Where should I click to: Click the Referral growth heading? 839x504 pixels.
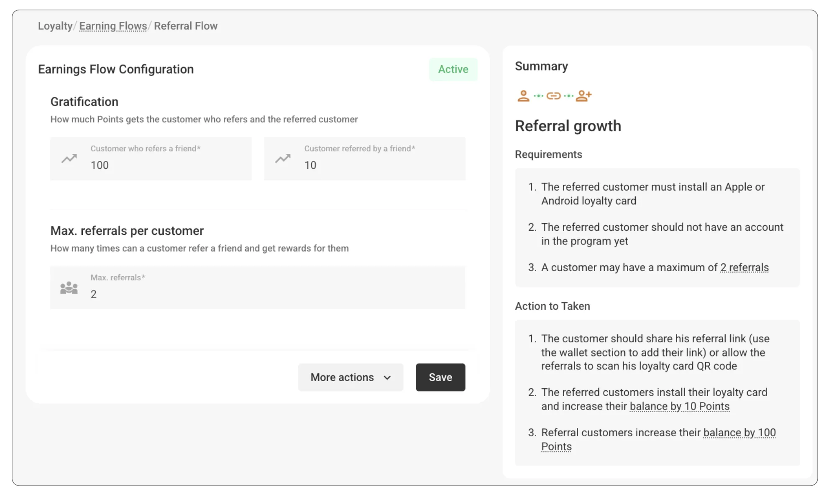click(568, 126)
